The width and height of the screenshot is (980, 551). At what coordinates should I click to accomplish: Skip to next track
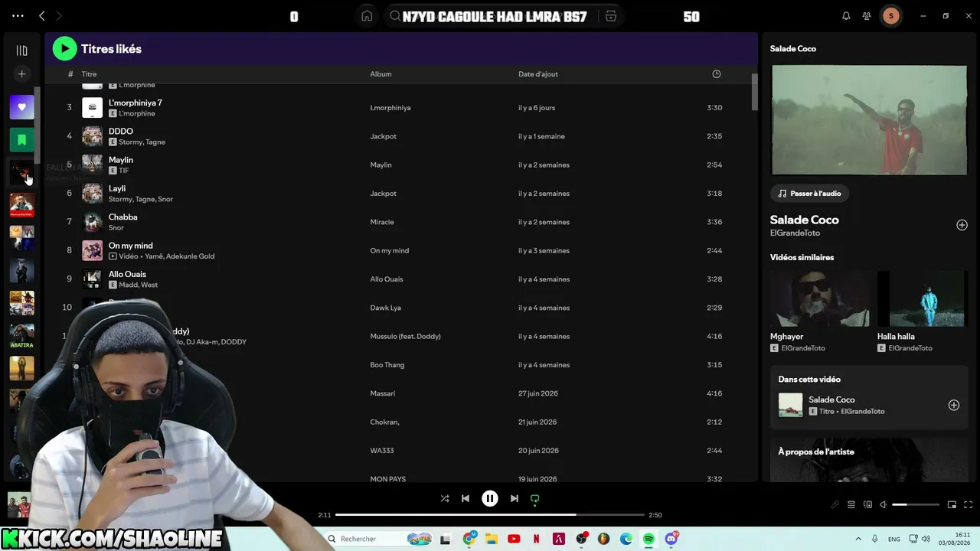point(514,498)
